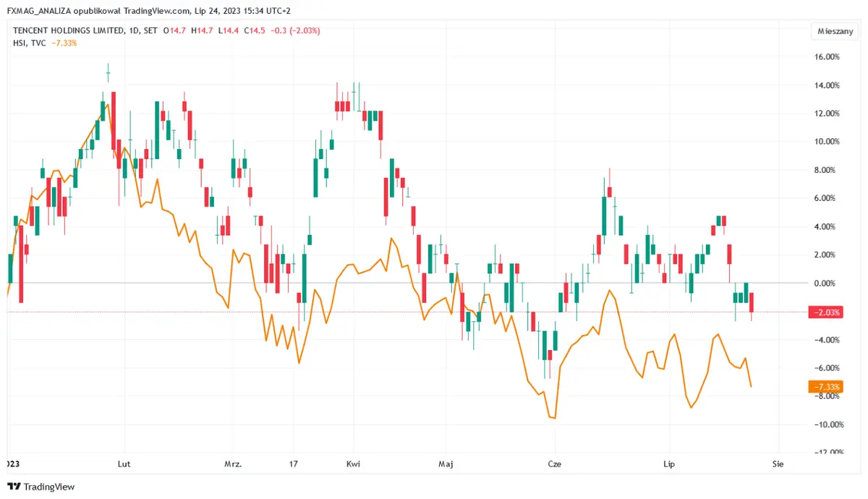Viewport: 868px width, 499px height.
Task: Click the Kwi month marker on time axis
Action: [353, 463]
